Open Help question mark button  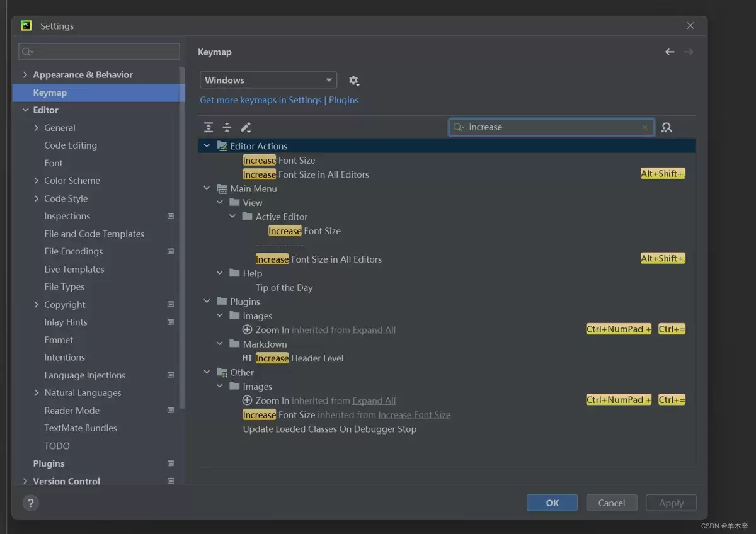[30, 503]
